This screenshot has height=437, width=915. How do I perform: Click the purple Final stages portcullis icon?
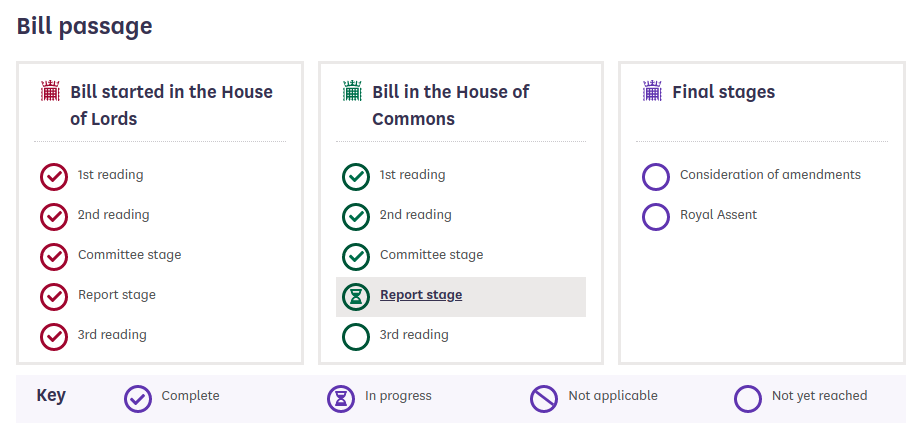click(652, 91)
